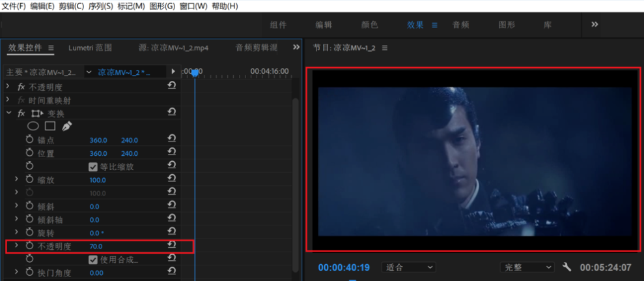
Task: Edit the 不透明度 value 70.0
Action: [x=96, y=246]
